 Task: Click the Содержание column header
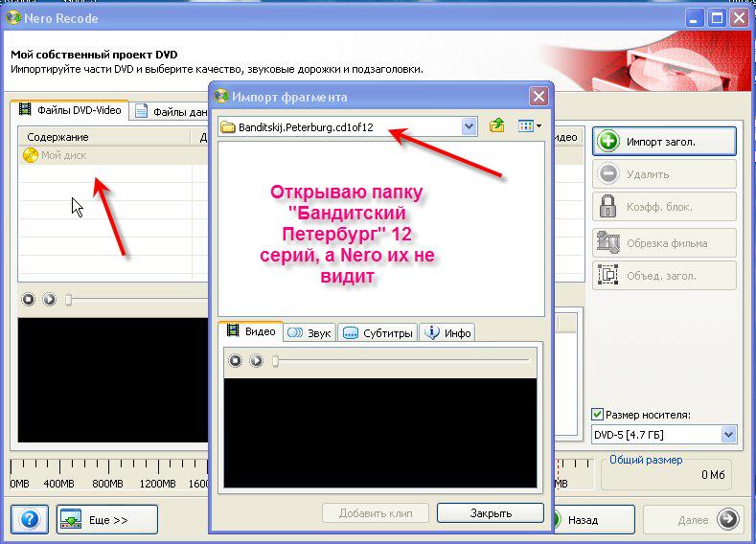[x=105, y=137]
